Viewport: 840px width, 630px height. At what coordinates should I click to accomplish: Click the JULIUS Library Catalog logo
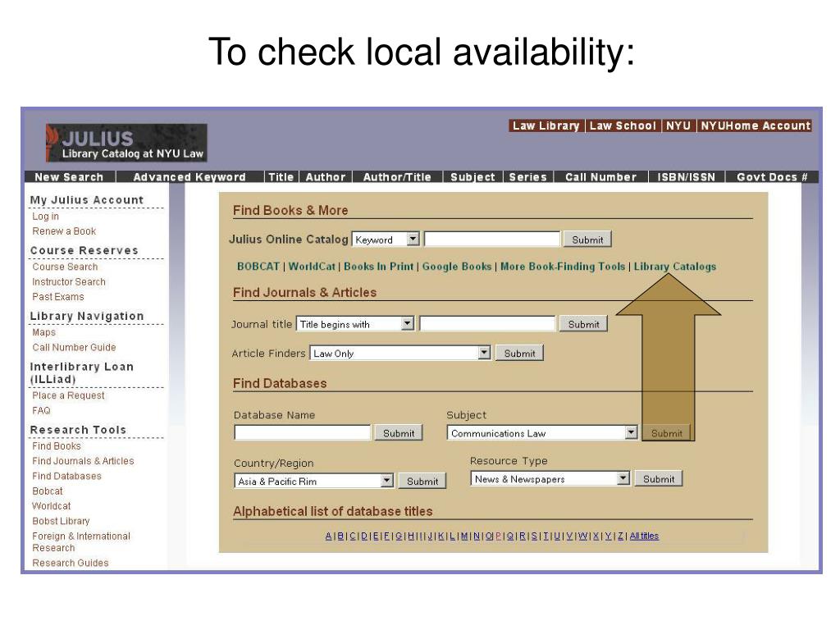pos(126,143)
